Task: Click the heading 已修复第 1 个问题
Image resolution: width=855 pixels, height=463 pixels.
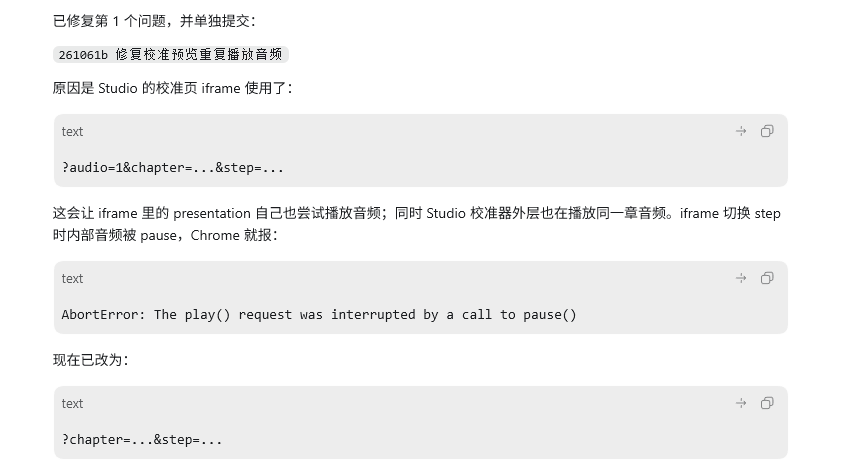Action: [154, 21]
